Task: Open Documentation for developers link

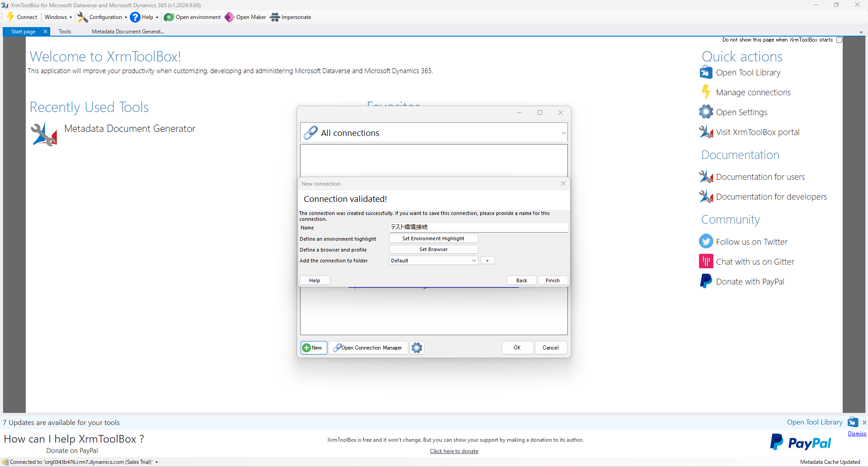Action: 771,197
